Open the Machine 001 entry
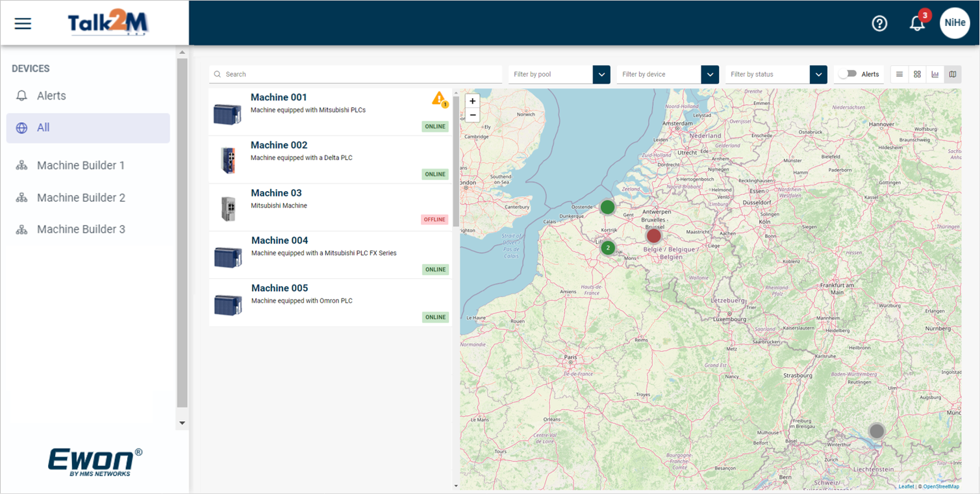The width and height of the screenshot is (980, 494). pyautogui.click(x=330, y=112)
